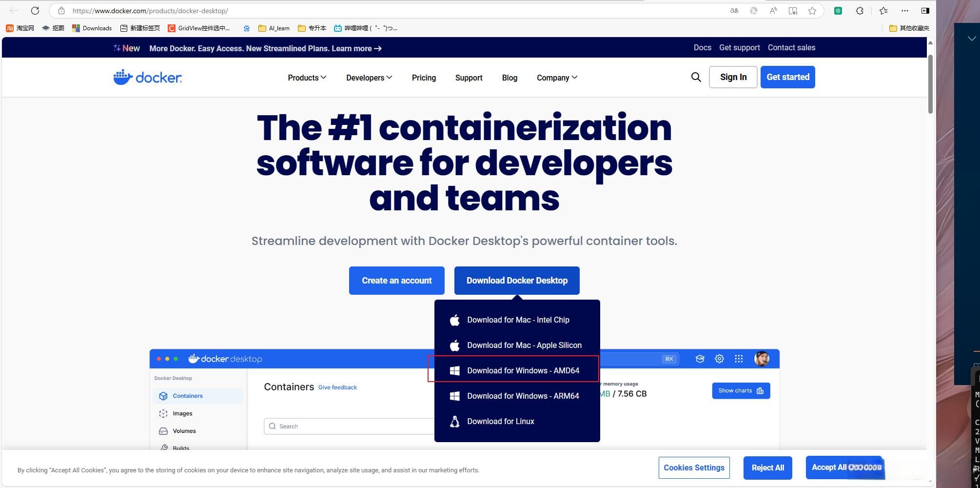Choose Download for Linux

tap(517, 421)
